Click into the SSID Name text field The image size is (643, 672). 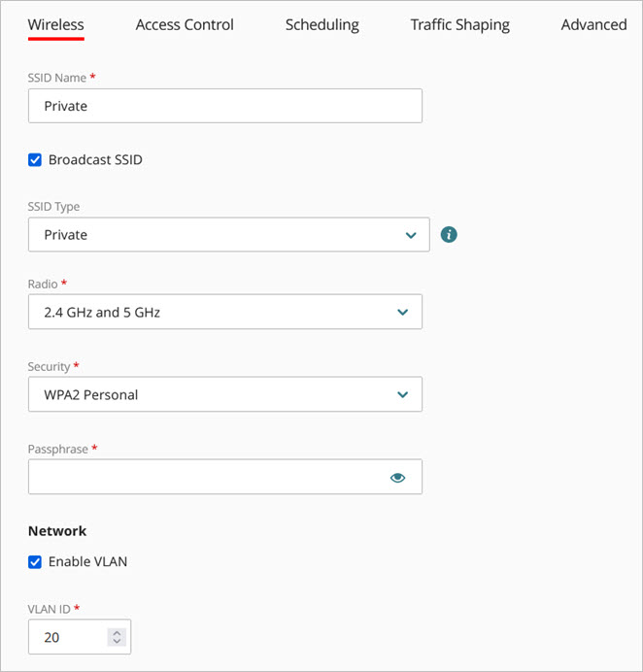click(224, 106)
